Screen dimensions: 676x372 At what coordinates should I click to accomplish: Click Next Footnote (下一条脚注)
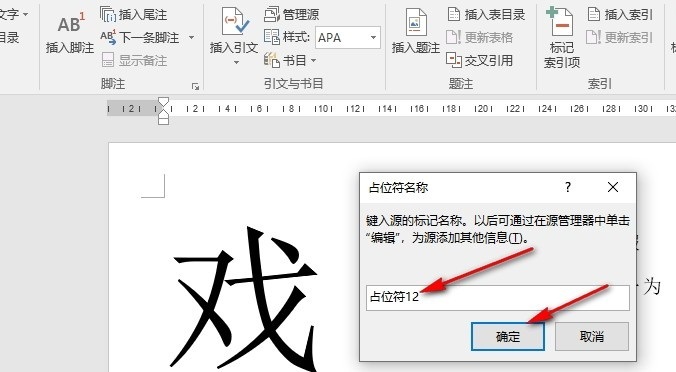(x=140, y=38)
